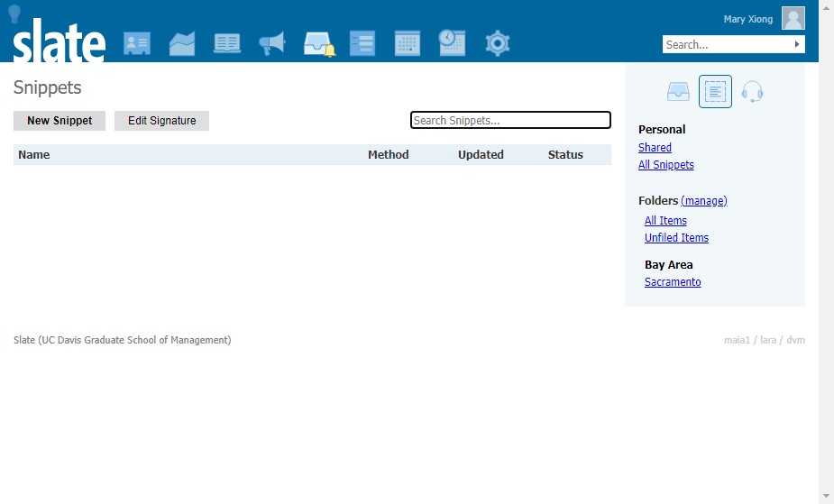
Task: Click the Updated column header
Action: tap(481, 155)
